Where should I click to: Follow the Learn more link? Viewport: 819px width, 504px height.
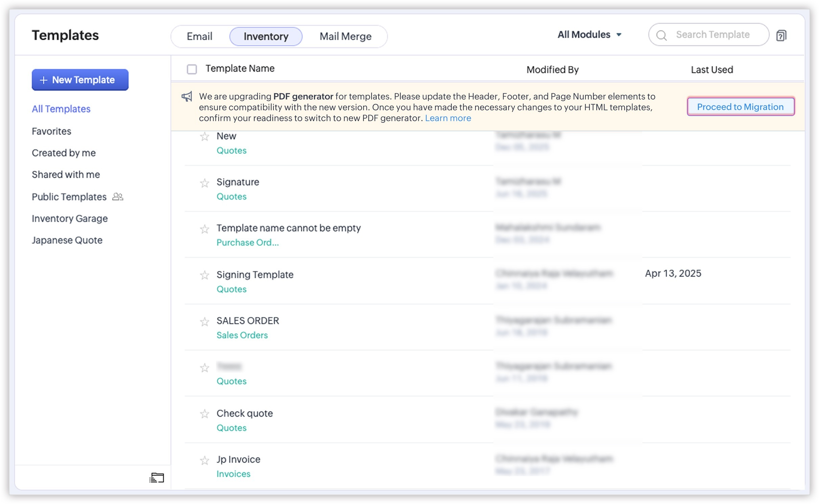[x=448, y=118]
